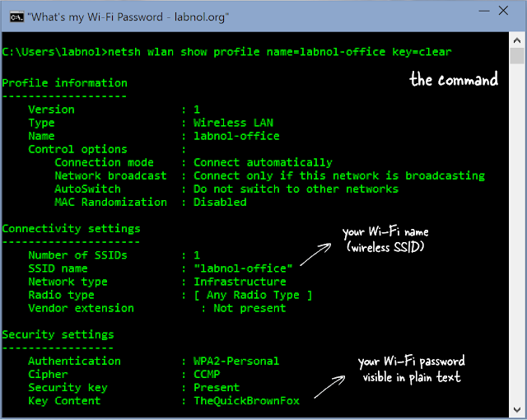Screen dimensions: 527x420
Task: Click the Infrastructure network type value
Action: (x=240, y=282)
